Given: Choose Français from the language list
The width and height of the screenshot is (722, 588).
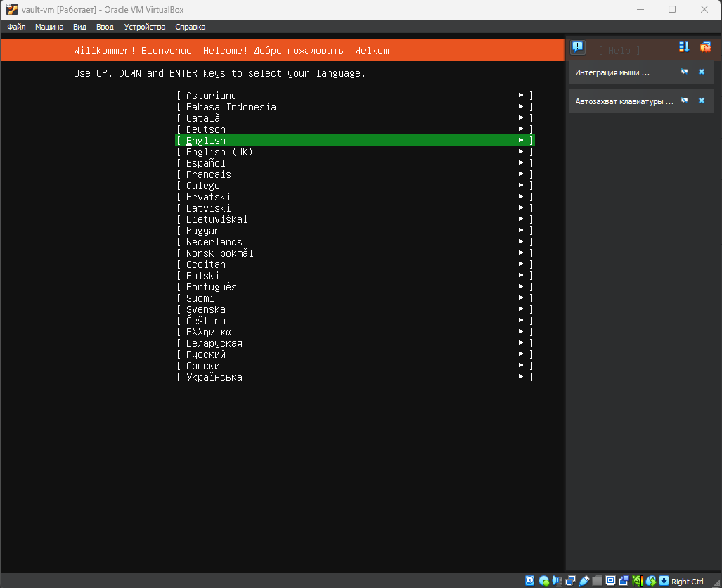Looking at the screenshot, I should (355, 174).
